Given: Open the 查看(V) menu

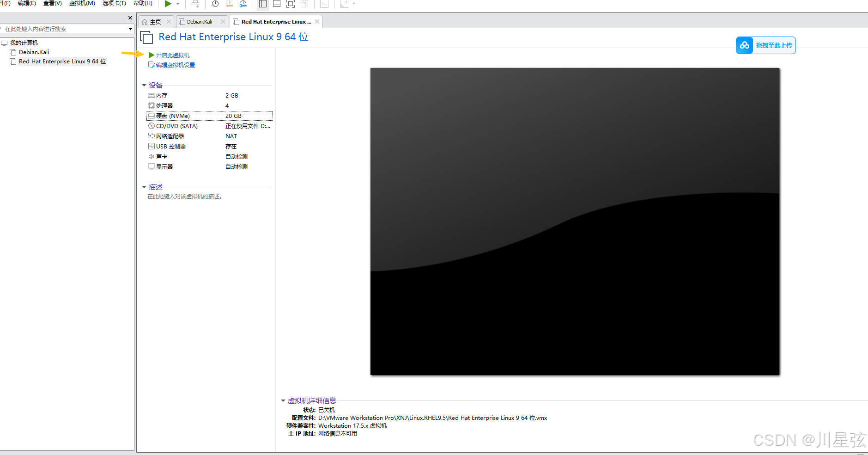Looking at the screenshot, I should (x=52, y=3).
